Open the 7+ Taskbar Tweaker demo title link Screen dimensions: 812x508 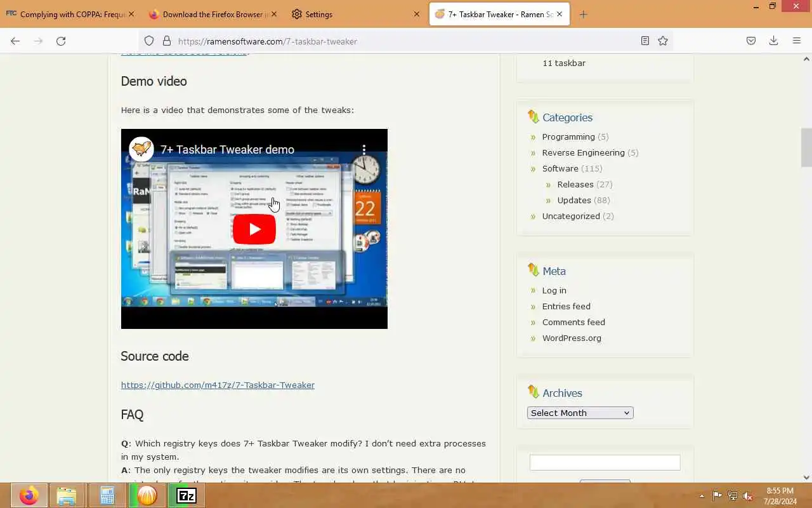(227, 149)
